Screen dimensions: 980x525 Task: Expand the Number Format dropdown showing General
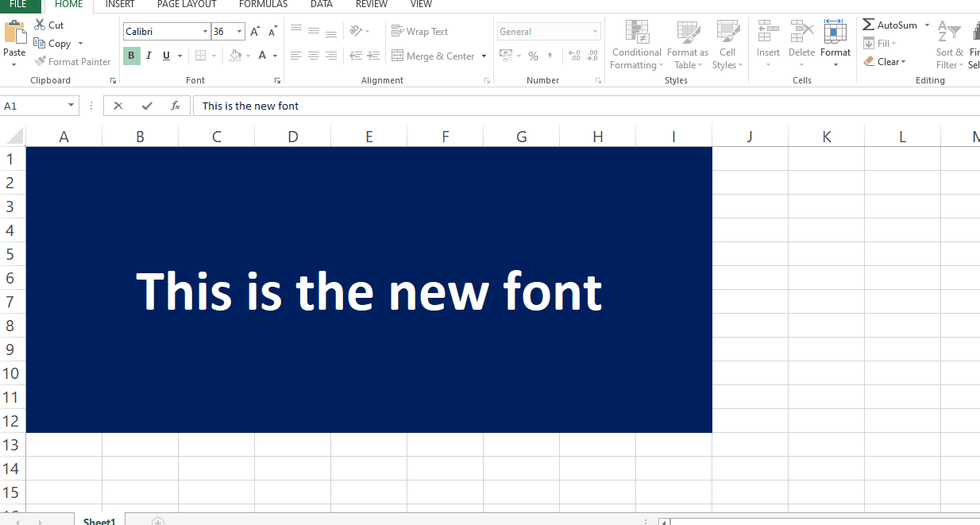tap(596, 31)
